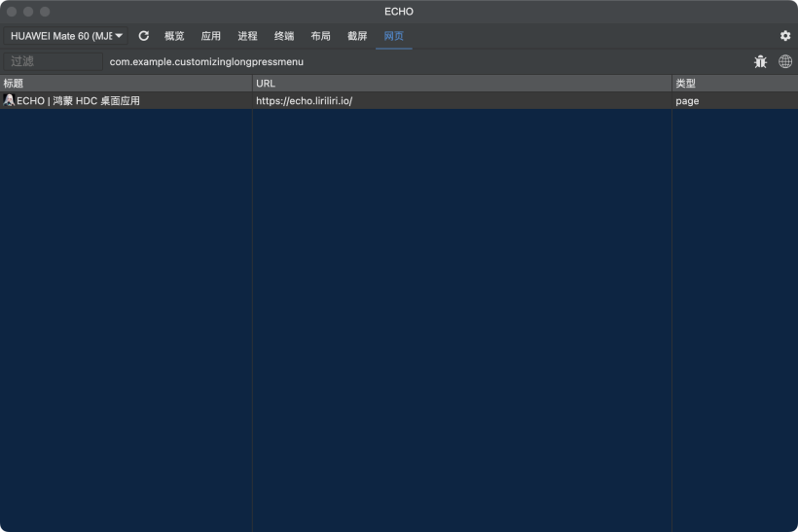Image resolution: width=798 pixels, height=532 pixels.
Task: Expand the HUAWEI Mate 60 device dropdown
Action: pos(66,36)
